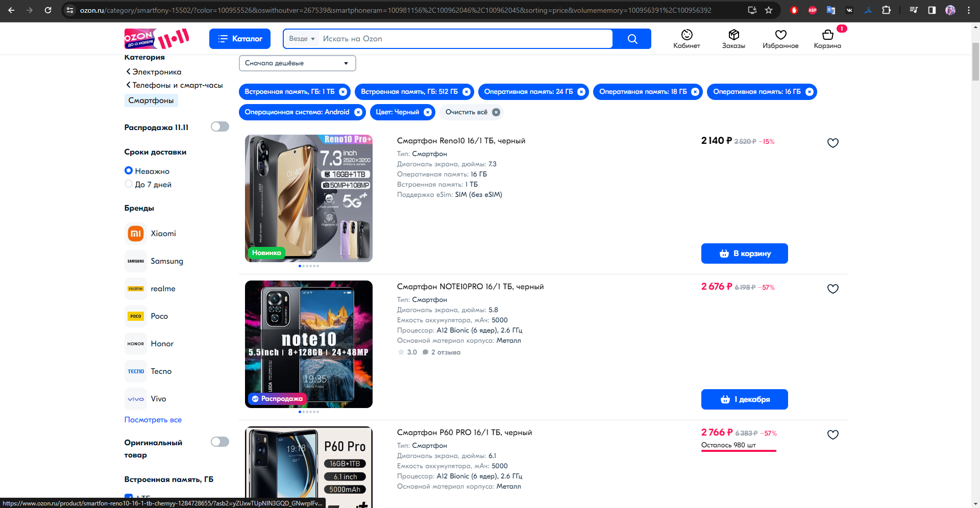Filter by the Vivo brand
The image size is (980, 508).
pos(145,399)
